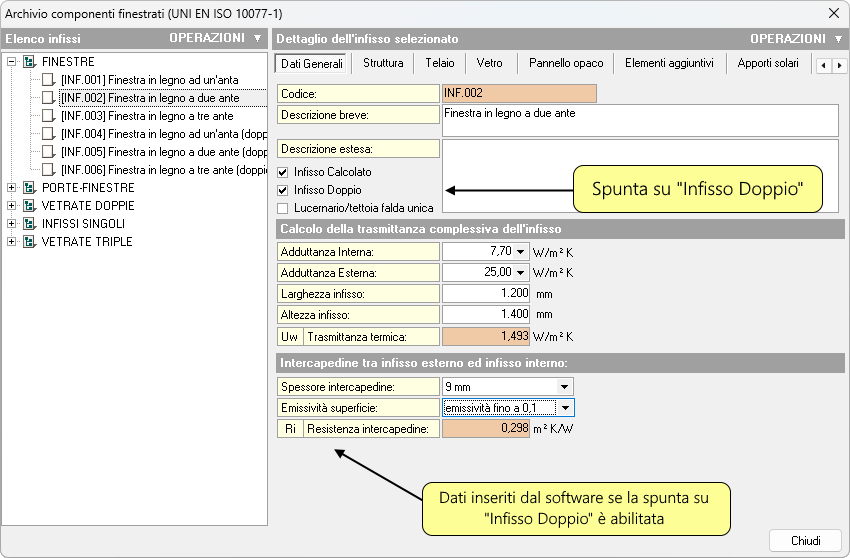Expand the PORTE-FINESTRE tree node
The width and height of the screenshot is (850, 558).
tap(11, 188)
